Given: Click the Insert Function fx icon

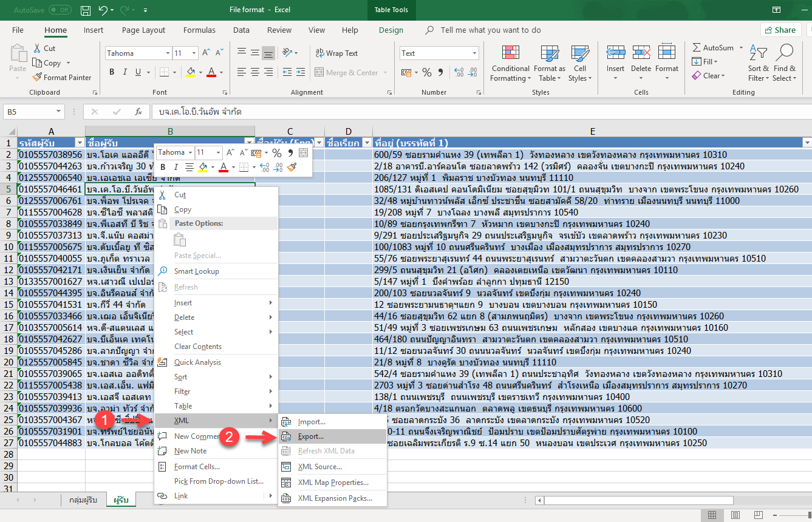Looking at the screenshot, I should click(x=138, y=112).
